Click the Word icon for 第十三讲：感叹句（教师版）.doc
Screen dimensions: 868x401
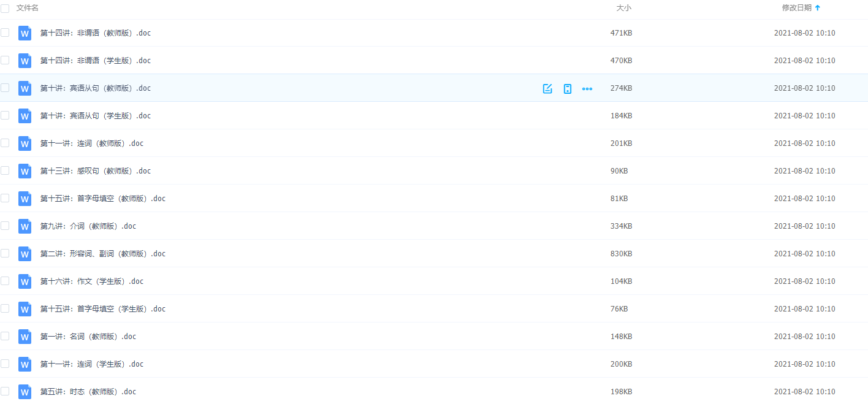click(x=25, y=171)
